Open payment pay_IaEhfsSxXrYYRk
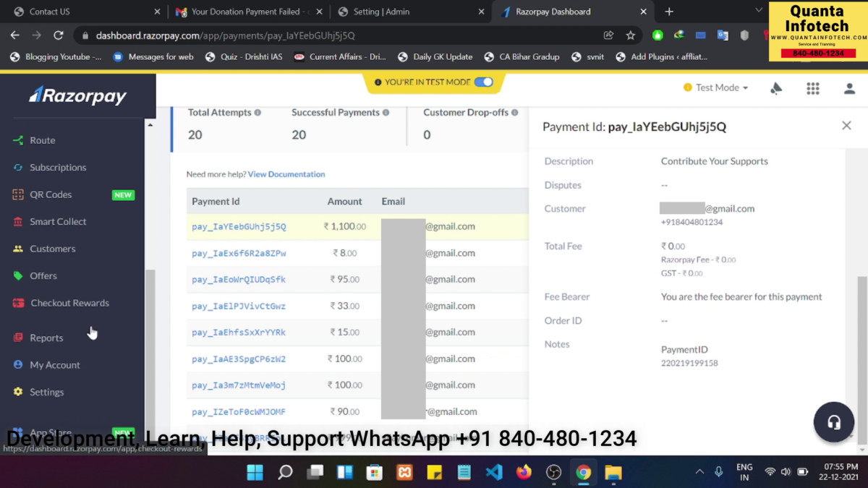 239,333
